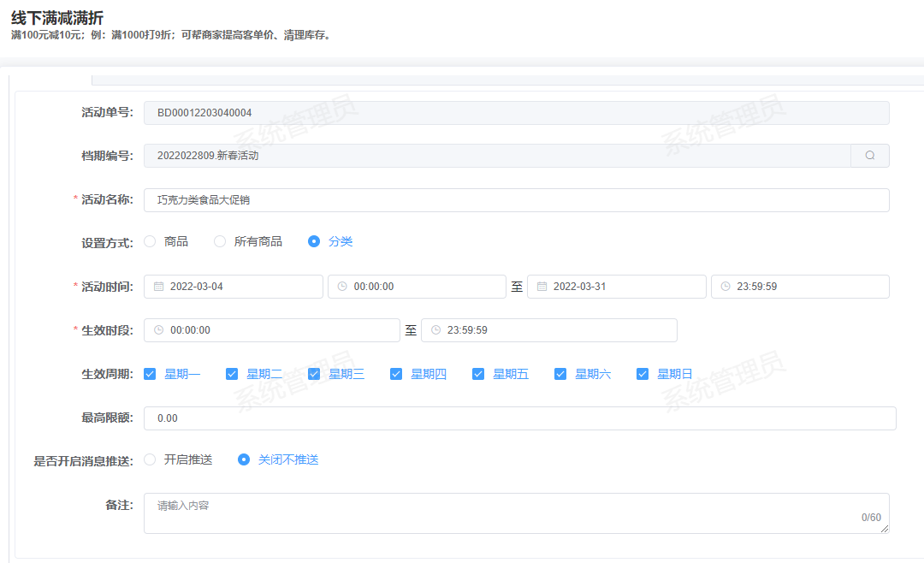Click the 线下满减满折 page title
This screenshot has width=924, height=563.
pyautogui.click(x=57, y=18)
